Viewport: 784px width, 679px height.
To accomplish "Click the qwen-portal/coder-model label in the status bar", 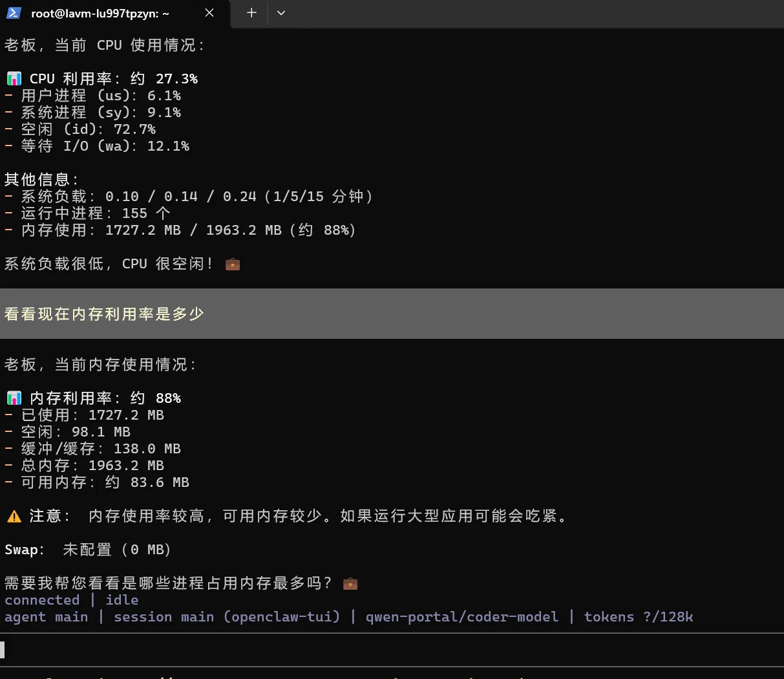I will click(462, 617).
